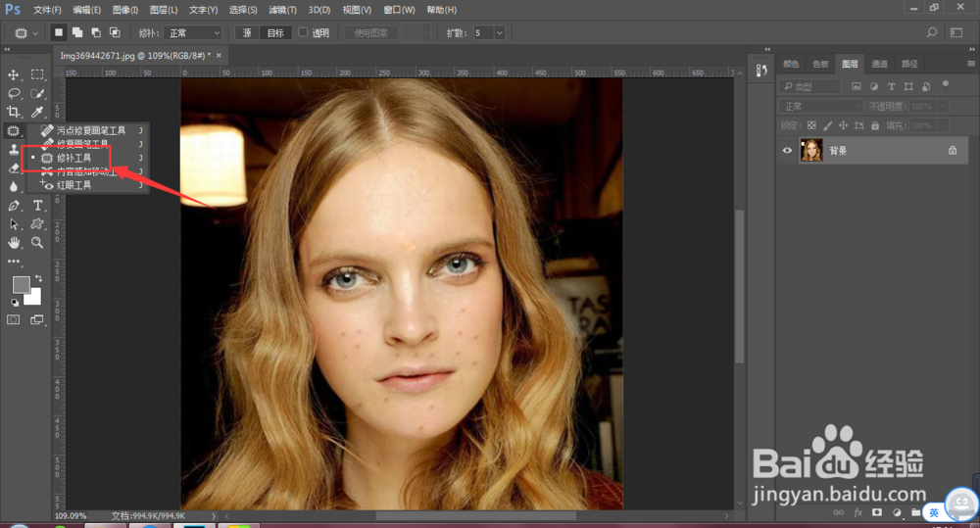Screen dimensions: 980x528
Task: Filter layers by adjustment layers icon
Action: (x=874, y=86)
